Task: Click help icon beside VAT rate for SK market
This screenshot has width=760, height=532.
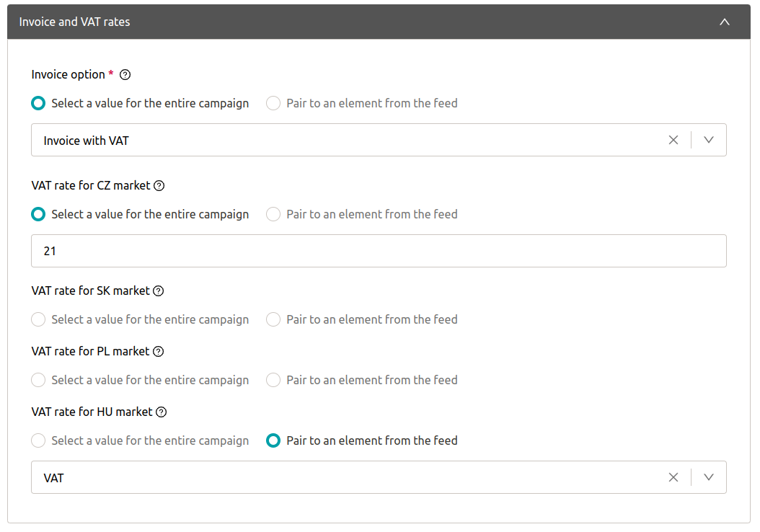Action: pyautogui.click(x=159, y=291)
